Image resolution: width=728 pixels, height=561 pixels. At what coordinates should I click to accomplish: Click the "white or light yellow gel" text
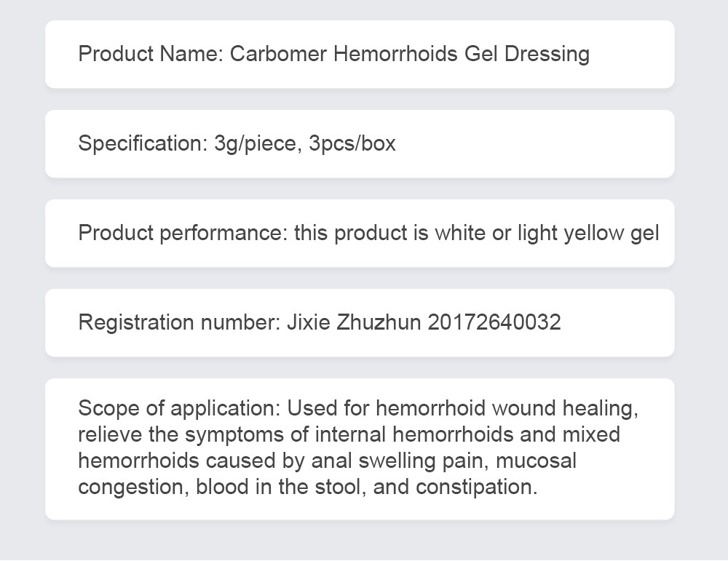pyautogui.click(x=547, y=233)
